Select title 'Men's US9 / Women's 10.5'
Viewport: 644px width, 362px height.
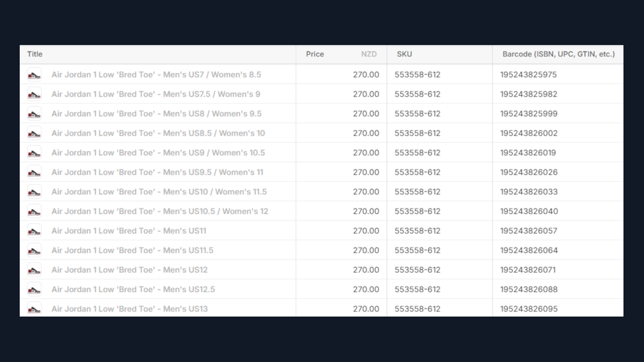(158, 152)
